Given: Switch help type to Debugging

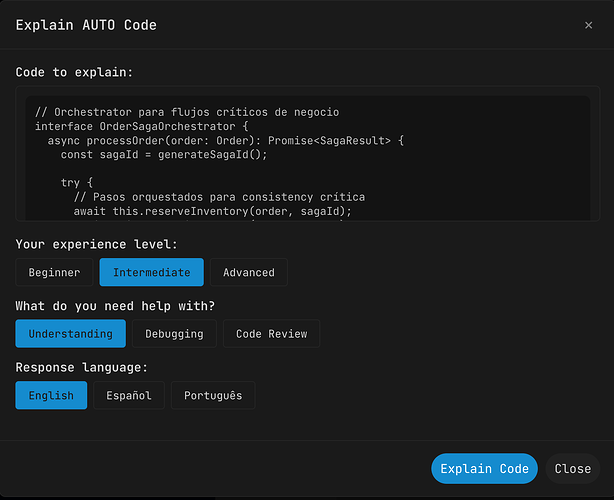Looking at the screenshot, I should pos(174,334).
